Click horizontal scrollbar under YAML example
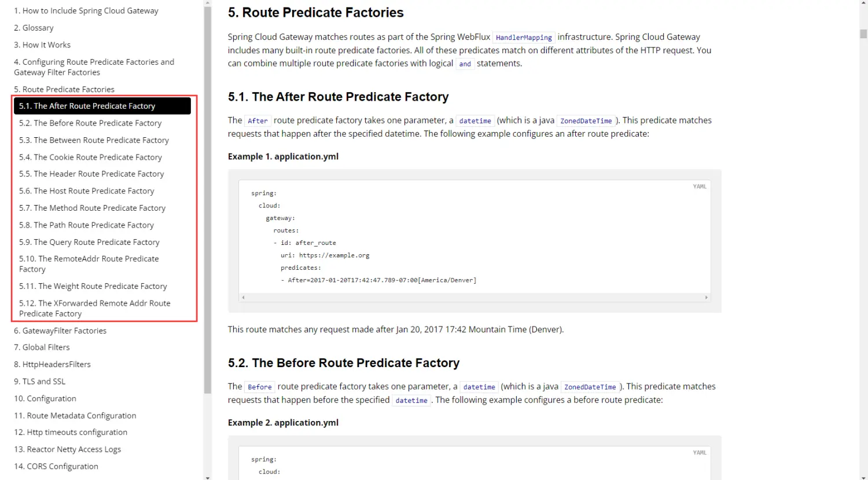The image size is (868, 480). coord(475,298)
